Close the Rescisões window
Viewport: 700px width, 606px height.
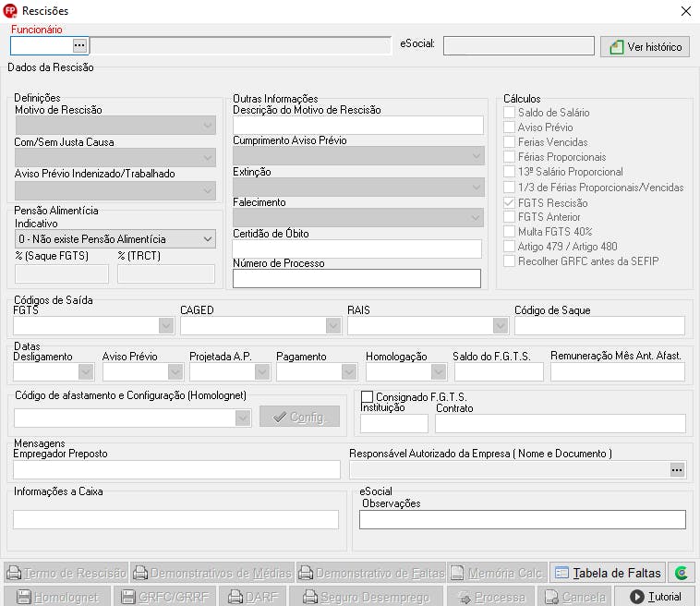pyautogui.click(x=685, y=11)
